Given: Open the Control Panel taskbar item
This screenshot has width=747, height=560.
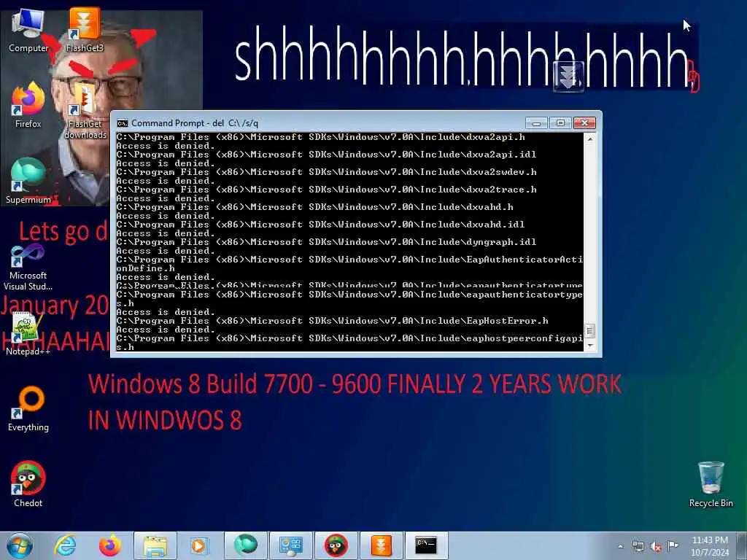Looking at the screenshot, I should click(290, 545).
